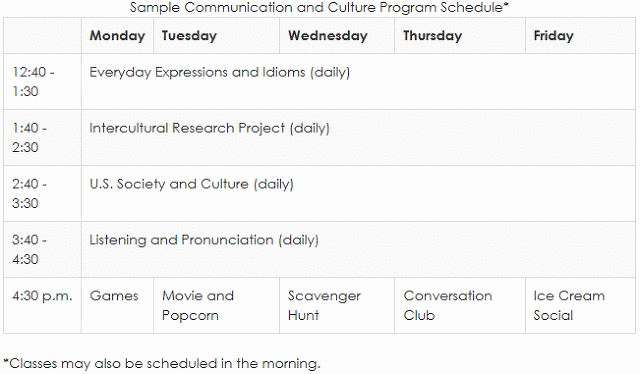
Task: Click the 3:40 - 4:30 time cell
Action: click(42, 249)
